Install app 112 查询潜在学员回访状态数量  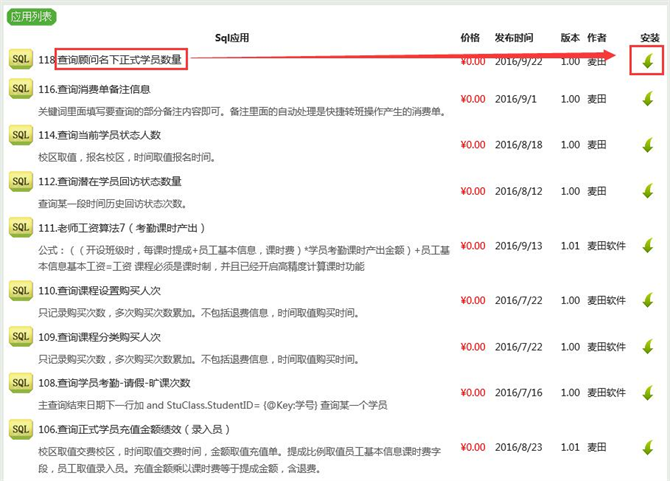click(x=648, y=190)
